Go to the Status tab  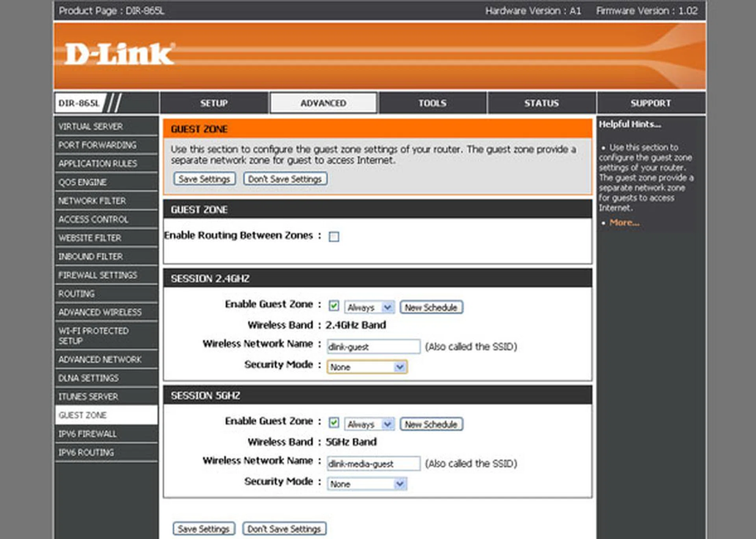pos(541,103)
